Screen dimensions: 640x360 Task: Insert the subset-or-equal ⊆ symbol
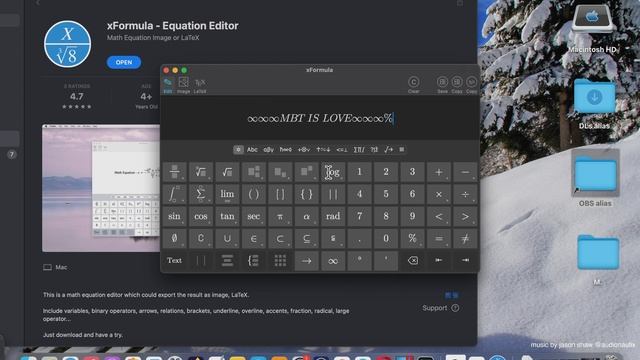pos(307,238)
